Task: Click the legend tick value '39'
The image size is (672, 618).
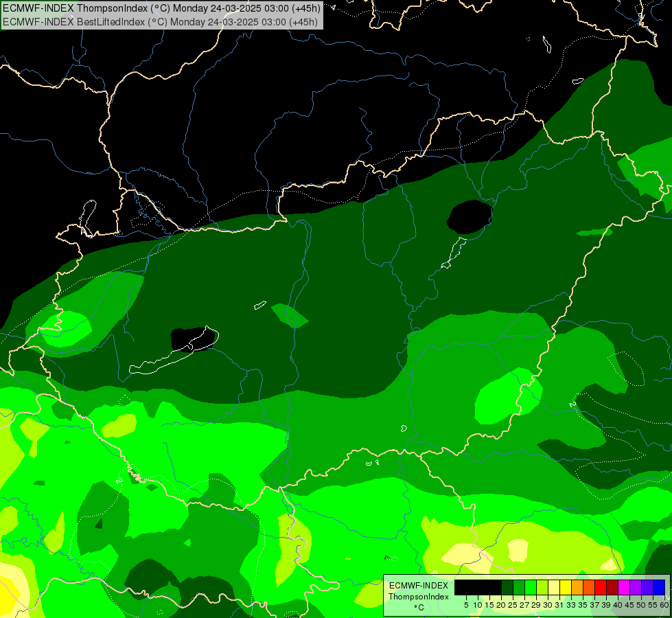Action: (x=606, y=605)
